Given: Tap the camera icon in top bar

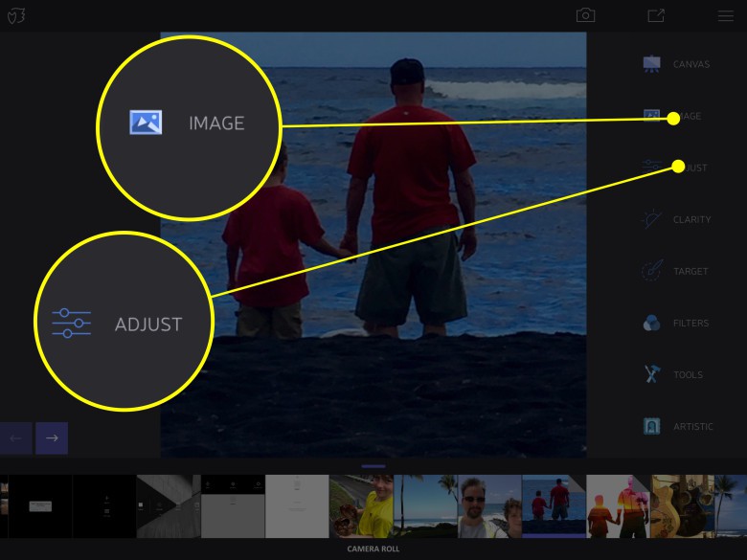Looking at the screenshot, I should point(585,15).
